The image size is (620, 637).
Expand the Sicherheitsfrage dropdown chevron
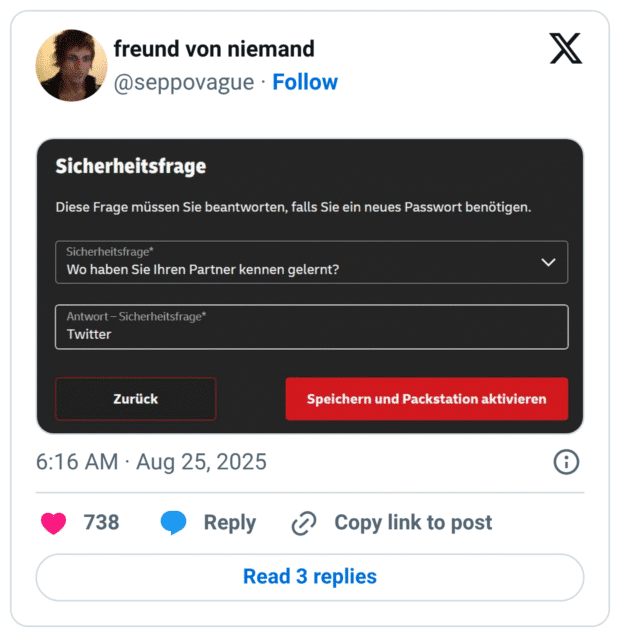[x=548, y=262]
